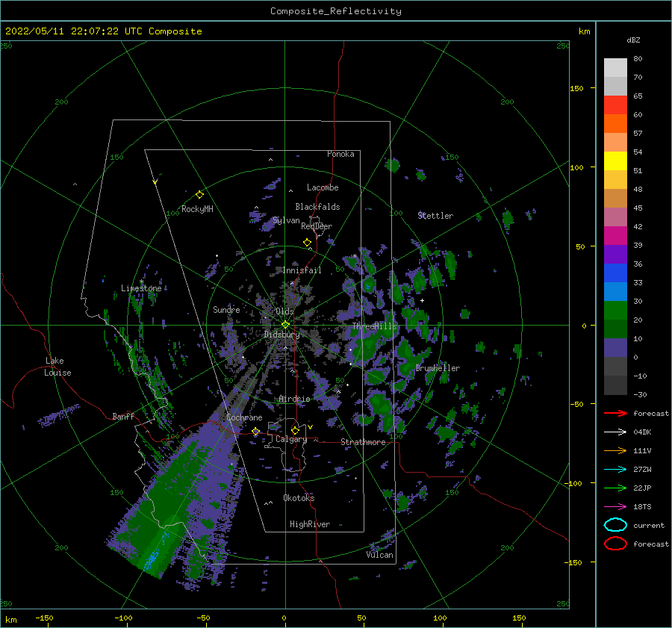Screen dimensions: 672x628
Task: Click the Strathmore label
Action: coord(363,442)
